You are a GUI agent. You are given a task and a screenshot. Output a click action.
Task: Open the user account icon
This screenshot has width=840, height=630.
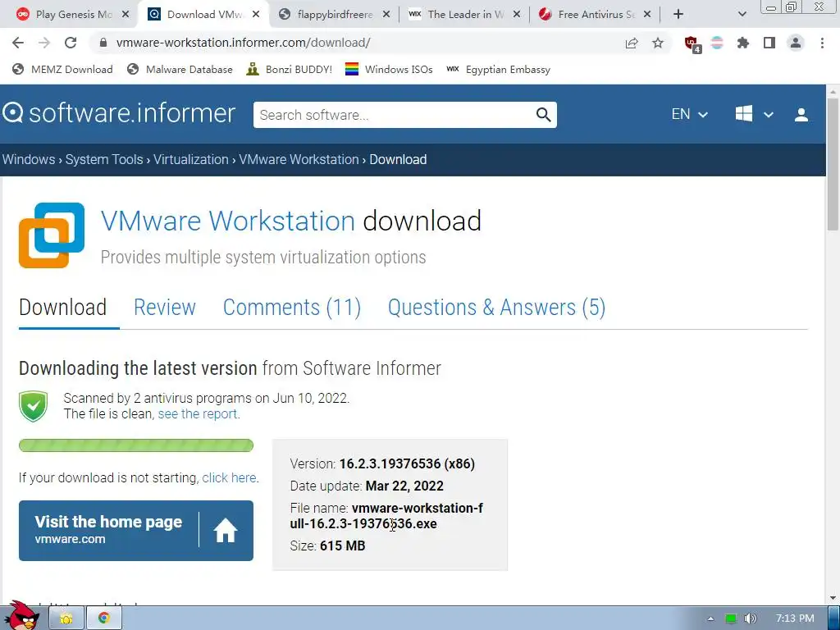[x=801, y=115]
